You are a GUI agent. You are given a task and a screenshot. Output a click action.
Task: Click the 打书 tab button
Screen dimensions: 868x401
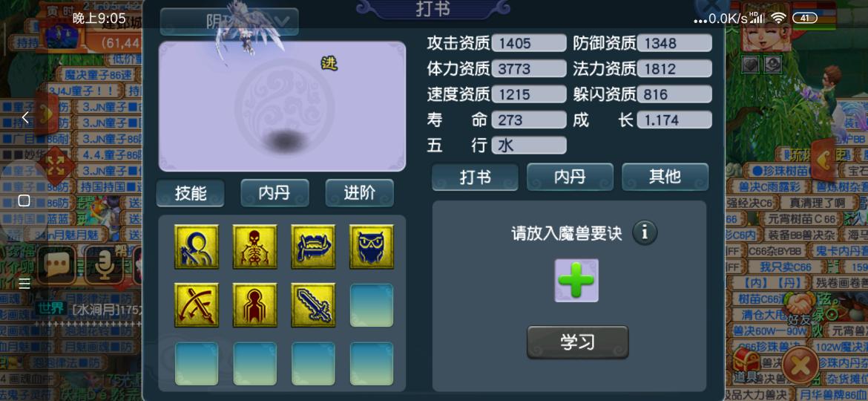[x=475, y=177]
